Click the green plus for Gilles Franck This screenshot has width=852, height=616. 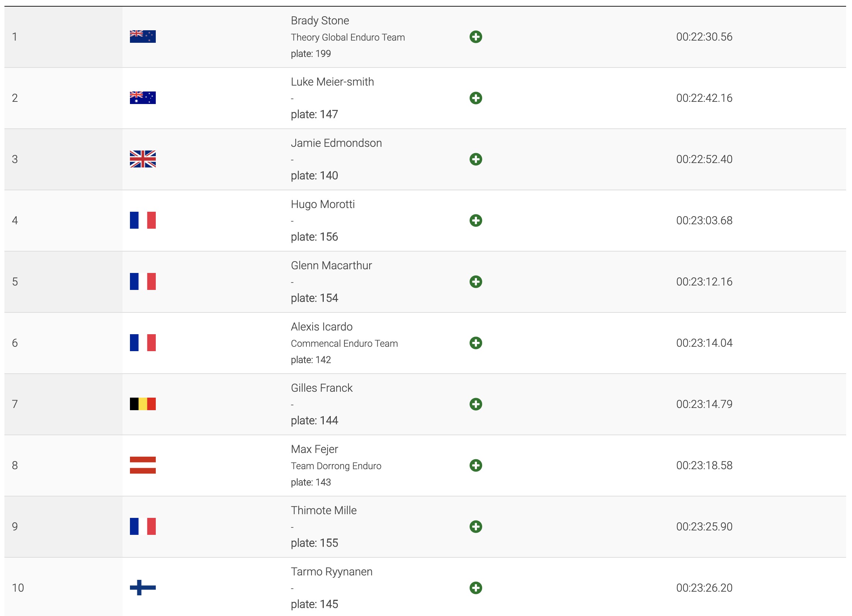(x=475, y=404)
